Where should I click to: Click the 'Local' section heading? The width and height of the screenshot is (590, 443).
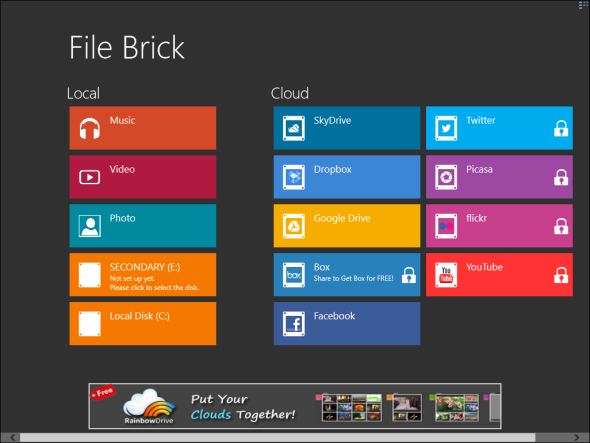[83, 93]
